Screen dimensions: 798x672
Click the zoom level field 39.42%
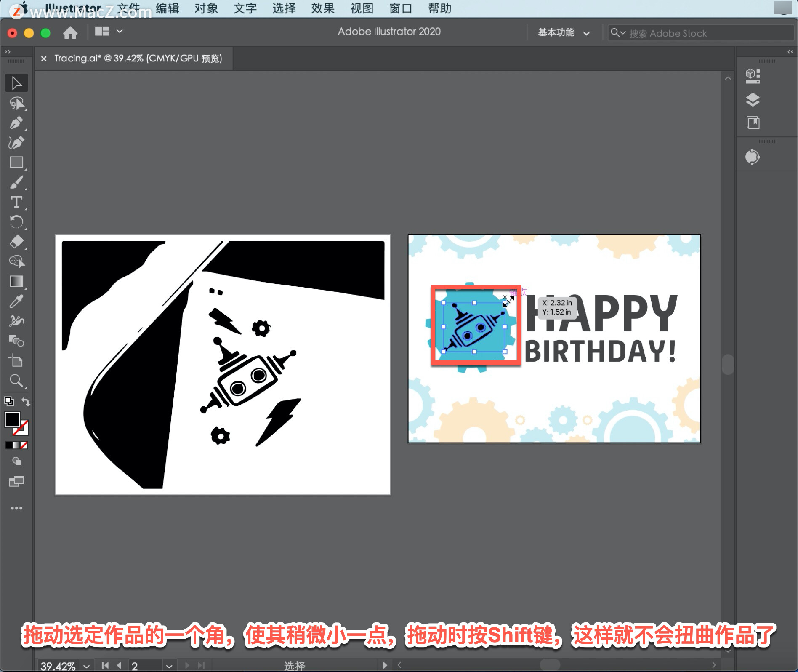coord(59,666)
